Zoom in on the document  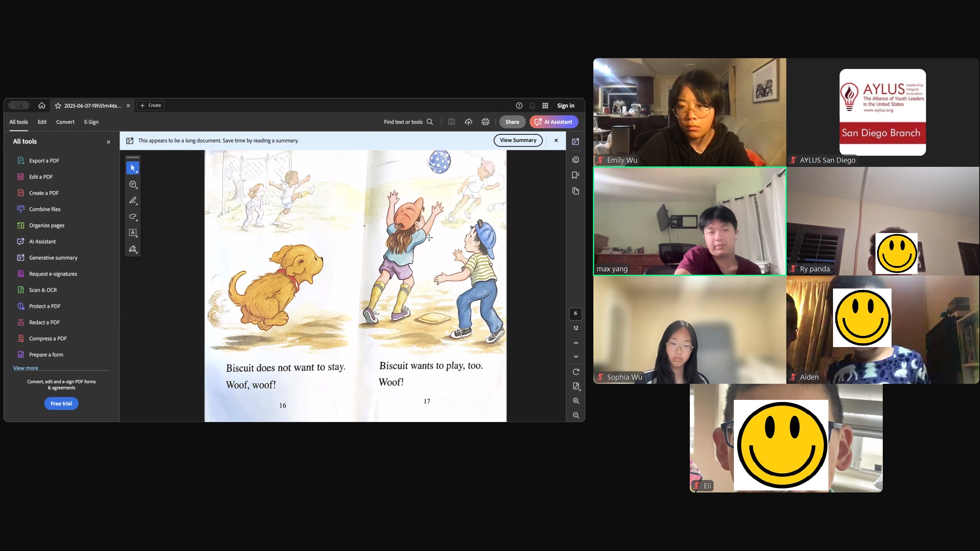(576, 401)
